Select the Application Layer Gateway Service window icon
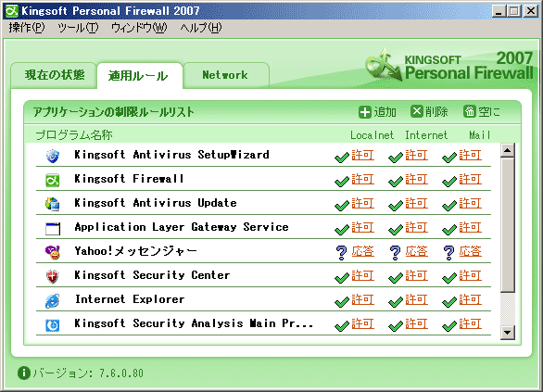This screenshot has width=543, height=392. click(x=53, y=229)
